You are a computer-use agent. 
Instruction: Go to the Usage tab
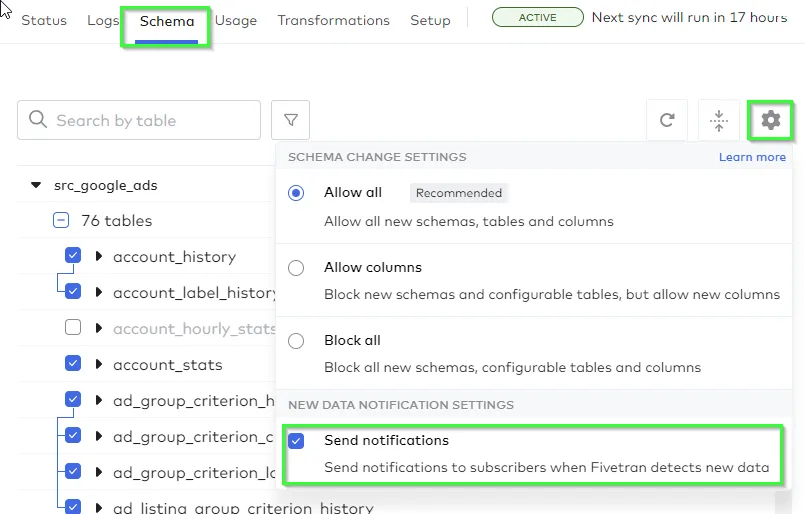coord(235,20)
